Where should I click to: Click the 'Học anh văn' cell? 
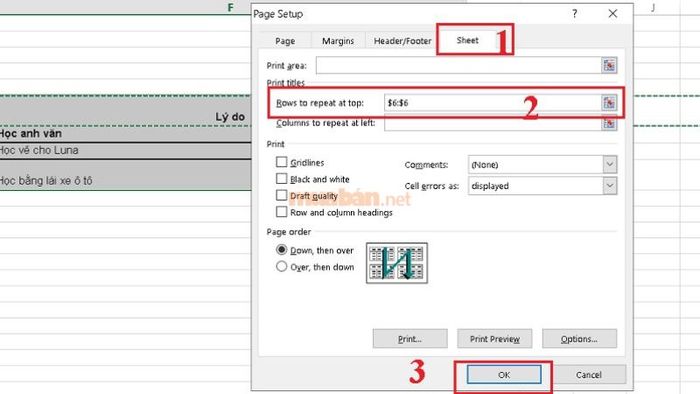tap(125, 134)
